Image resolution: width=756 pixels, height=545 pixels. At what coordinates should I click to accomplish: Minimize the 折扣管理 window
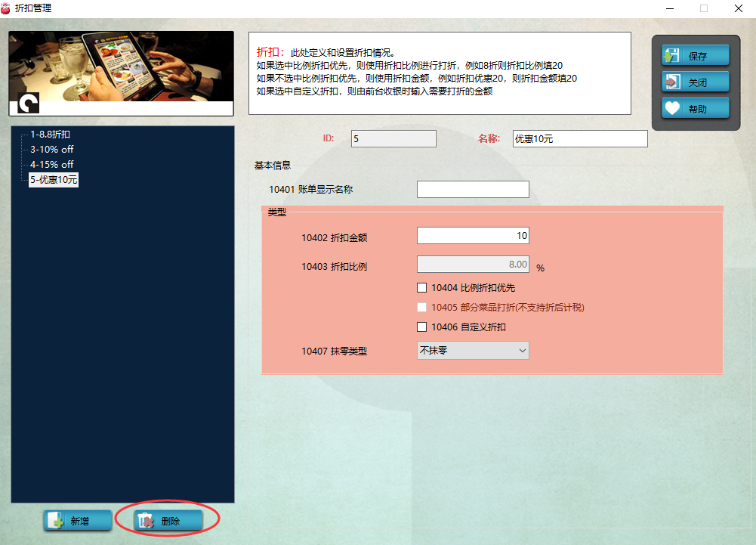pos(670,8)
